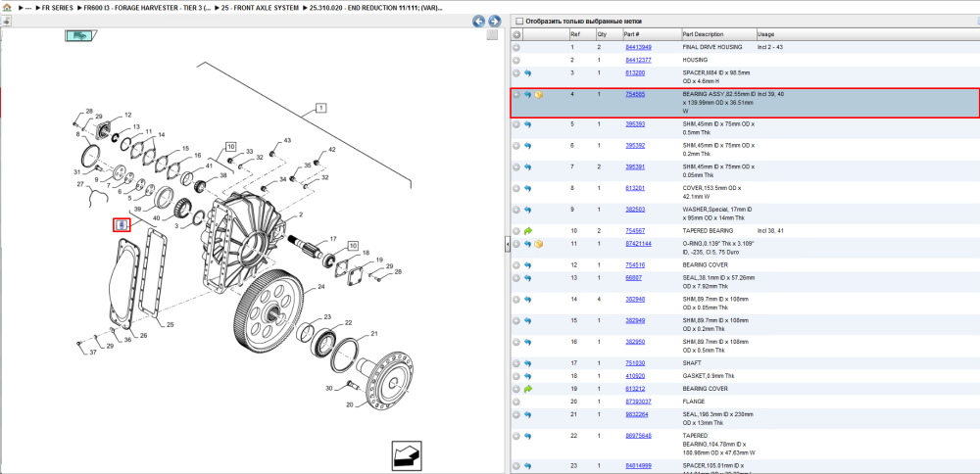980x474 pixels.
Task: Click the package box icon for part 87421144
Action: [x=539, y=244]
